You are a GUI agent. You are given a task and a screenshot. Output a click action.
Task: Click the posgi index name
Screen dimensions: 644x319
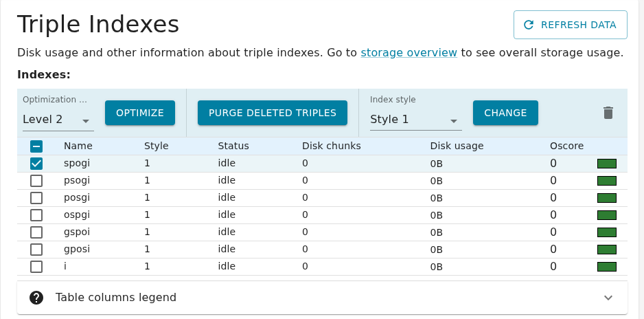click(x=77, y=198)
